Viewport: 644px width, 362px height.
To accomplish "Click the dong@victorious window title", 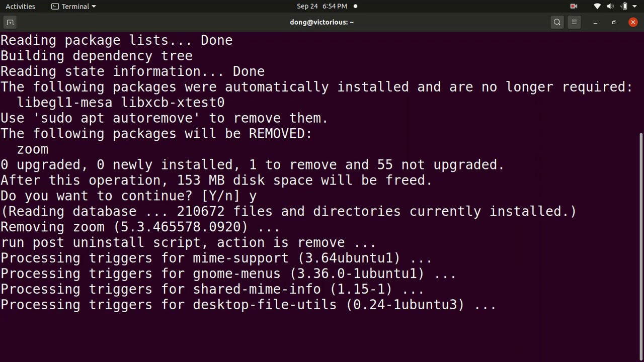I will (x=321, y=22).
